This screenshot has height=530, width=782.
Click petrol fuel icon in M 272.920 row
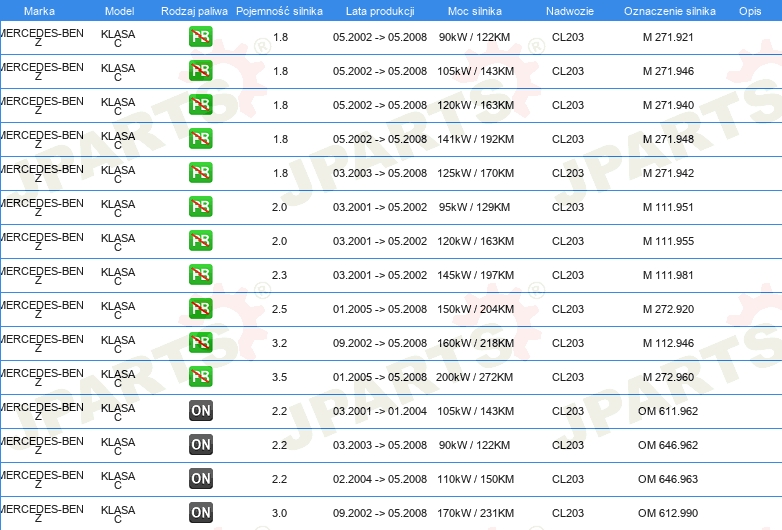(x=200, y=308)
